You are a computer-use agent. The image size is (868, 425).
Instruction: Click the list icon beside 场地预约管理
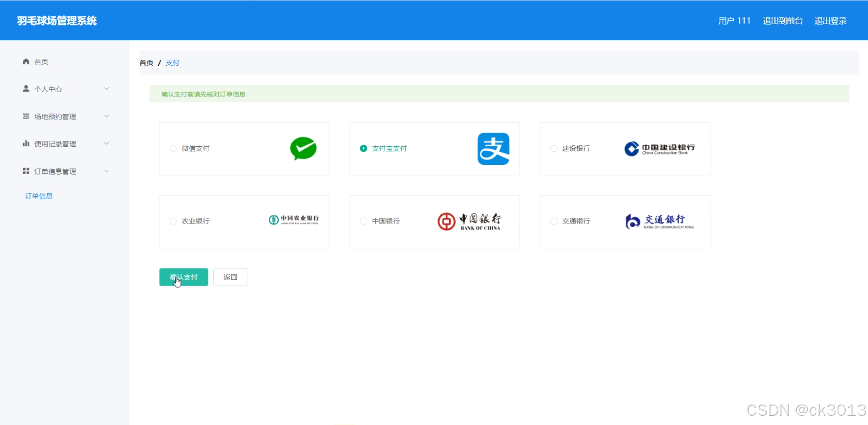[26, 116]
